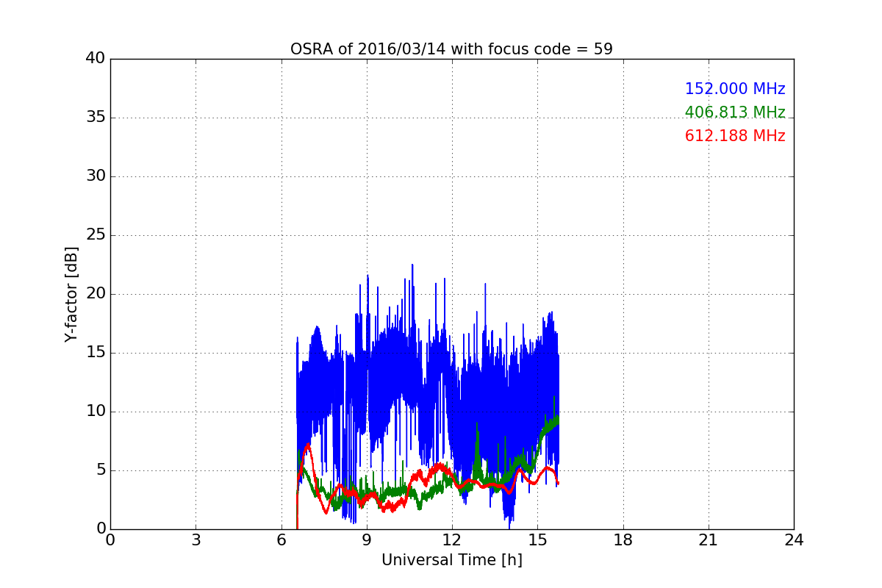Select the green 406.813 MHz legend label

[735, 112]
